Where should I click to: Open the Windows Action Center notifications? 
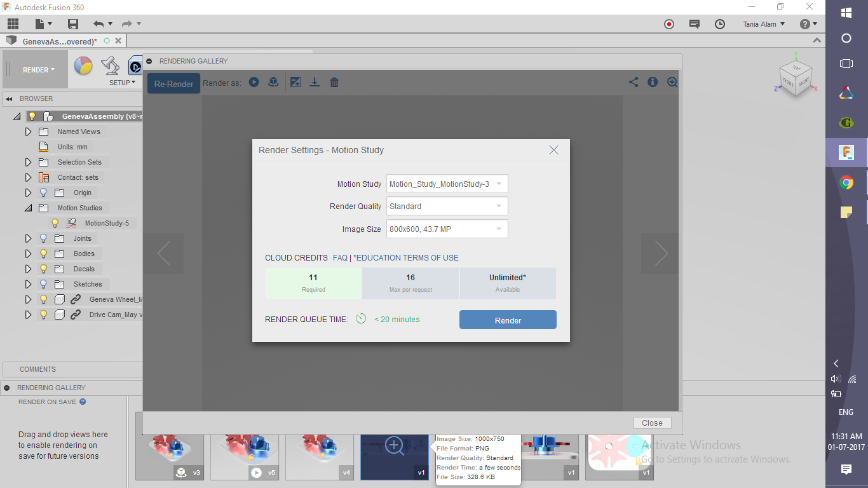846,470
